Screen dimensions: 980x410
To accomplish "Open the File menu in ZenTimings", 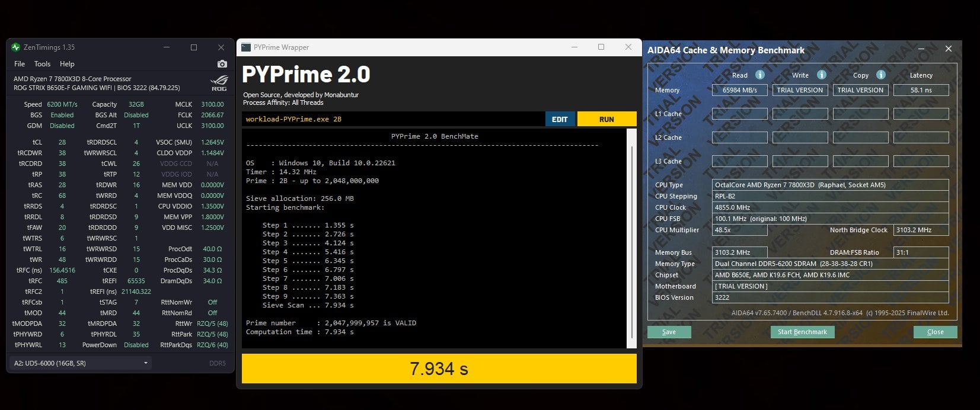I will pyautogui.click(x=20, y=64).
